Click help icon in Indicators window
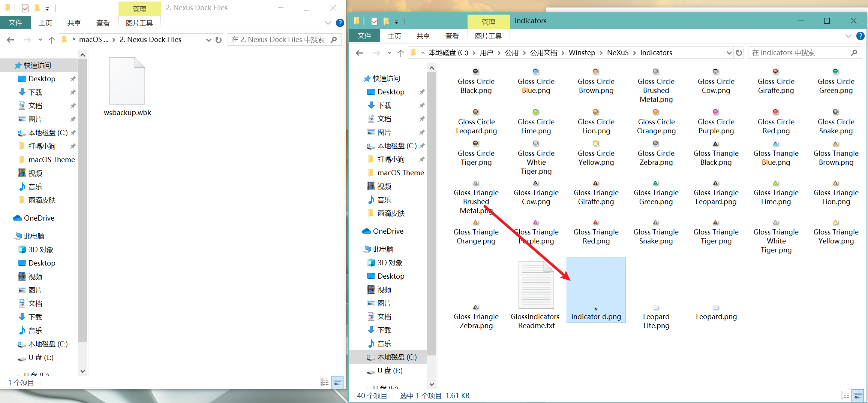Viewport: 868px width, 403px height. click(861, 36)
